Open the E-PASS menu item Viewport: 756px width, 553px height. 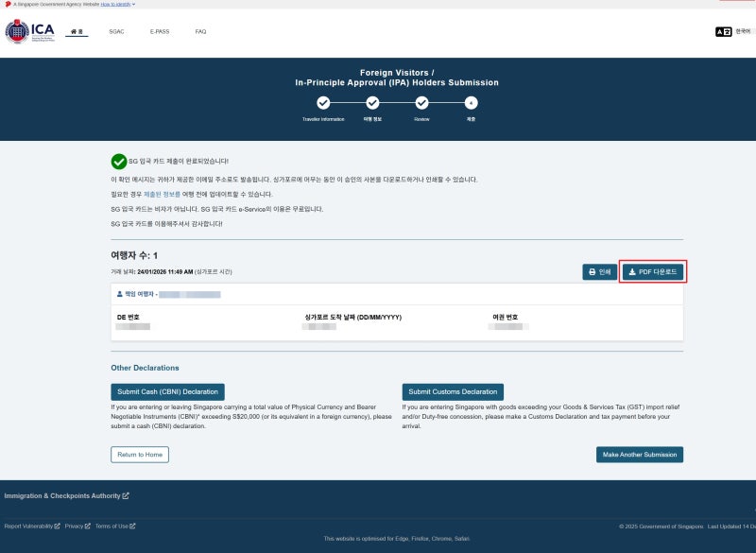pyautogui.click(x=160, y=32)
